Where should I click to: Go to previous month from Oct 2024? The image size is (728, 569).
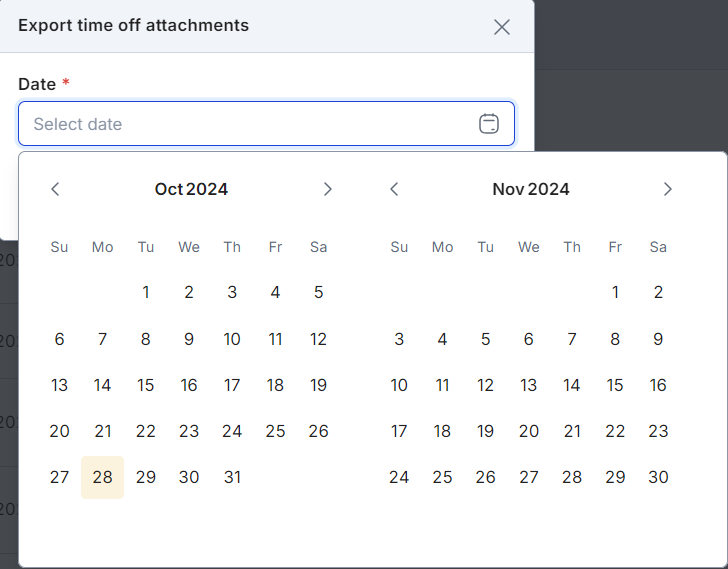(x=56, y=189)
